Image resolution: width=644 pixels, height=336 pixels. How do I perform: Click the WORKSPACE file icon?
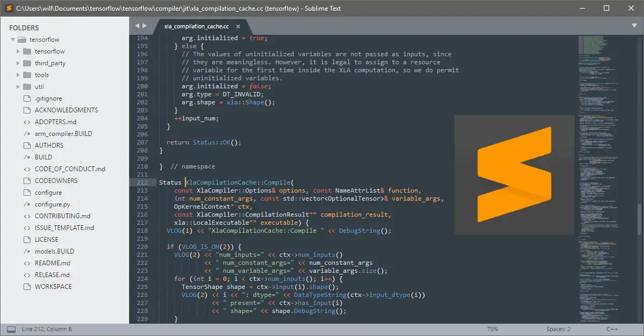coord(27,287)
